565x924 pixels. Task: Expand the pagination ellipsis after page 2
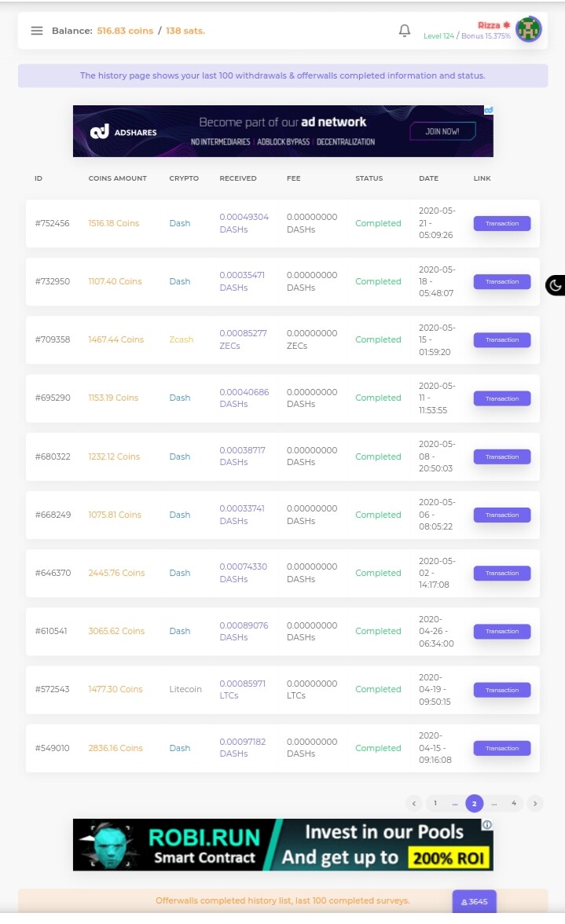click(x=493, y=803)
